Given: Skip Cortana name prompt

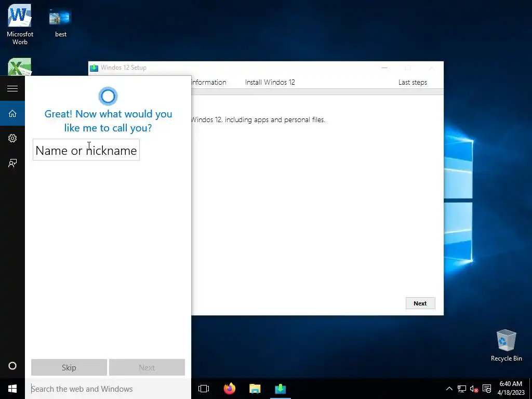Looking at the screenshot, I should (69, 367).
